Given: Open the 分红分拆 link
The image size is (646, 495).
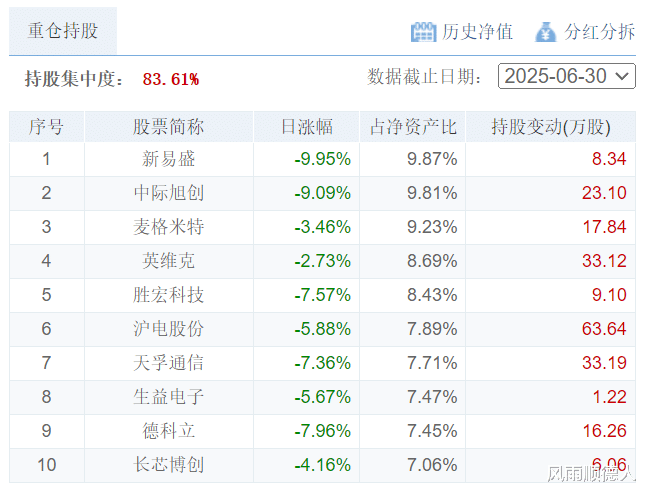Looking at the screenshot, I should (599, 32).
